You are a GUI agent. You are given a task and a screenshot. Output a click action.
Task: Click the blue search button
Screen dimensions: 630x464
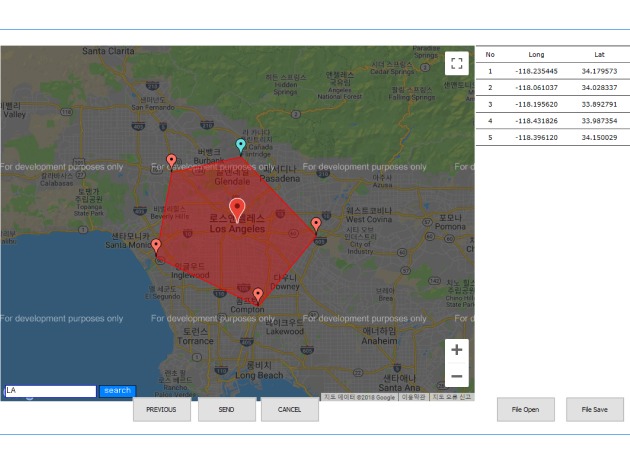(x=117, y=391)
